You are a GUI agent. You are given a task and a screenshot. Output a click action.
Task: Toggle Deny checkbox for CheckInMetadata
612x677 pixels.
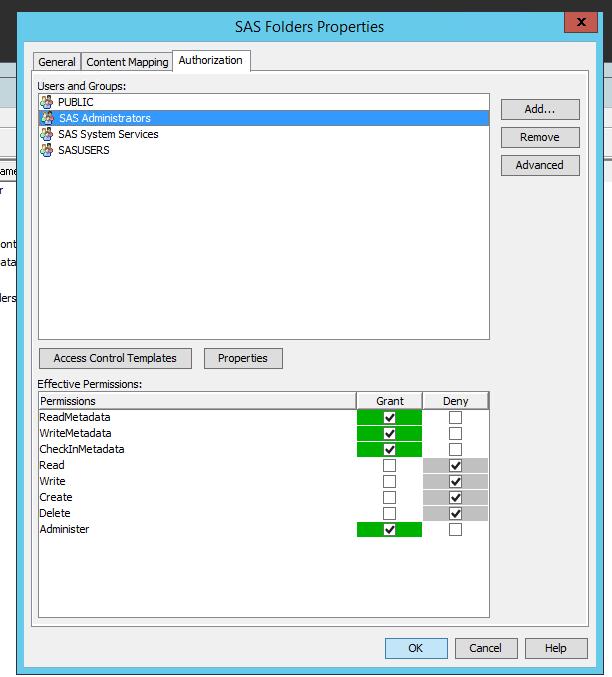pos(455,449)
